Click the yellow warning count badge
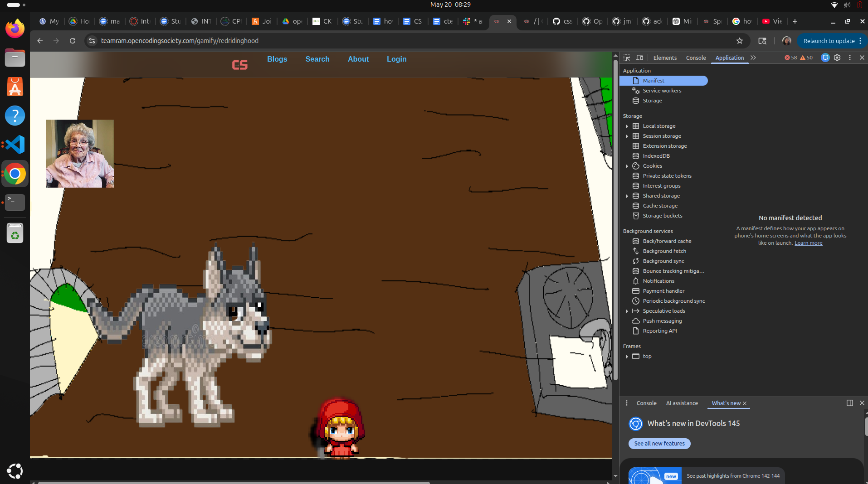 (806, 58)
